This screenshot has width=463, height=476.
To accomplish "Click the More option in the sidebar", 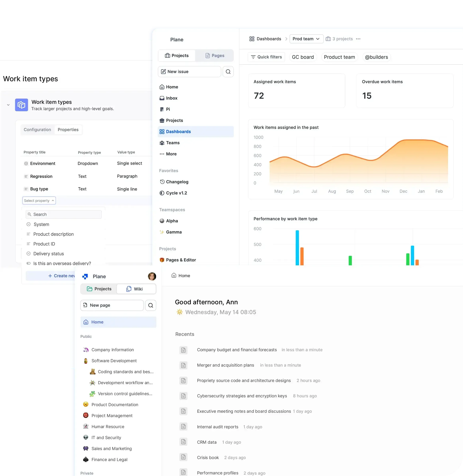I will pyautogui.click(x=171, y=154).
